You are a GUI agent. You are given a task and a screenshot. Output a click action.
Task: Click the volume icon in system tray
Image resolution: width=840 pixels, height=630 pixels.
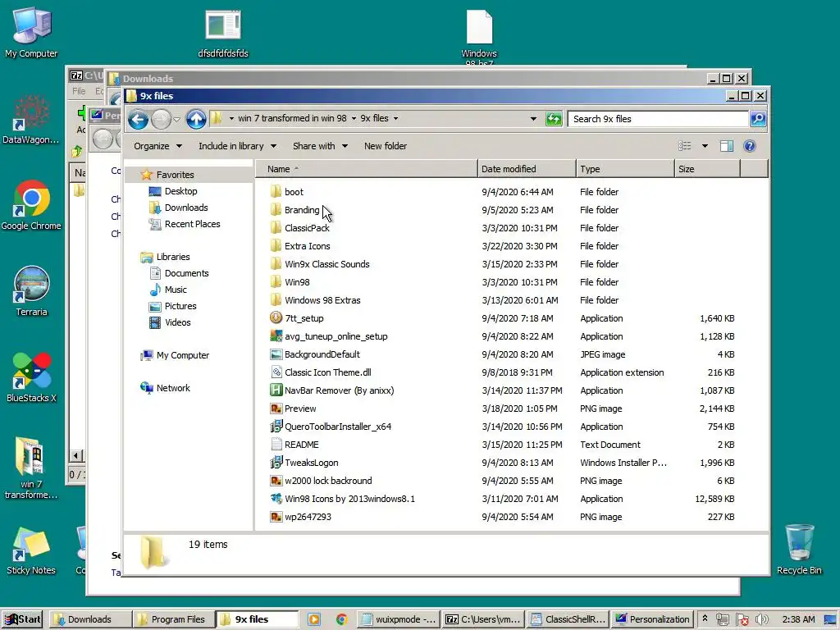pos(761,619)
